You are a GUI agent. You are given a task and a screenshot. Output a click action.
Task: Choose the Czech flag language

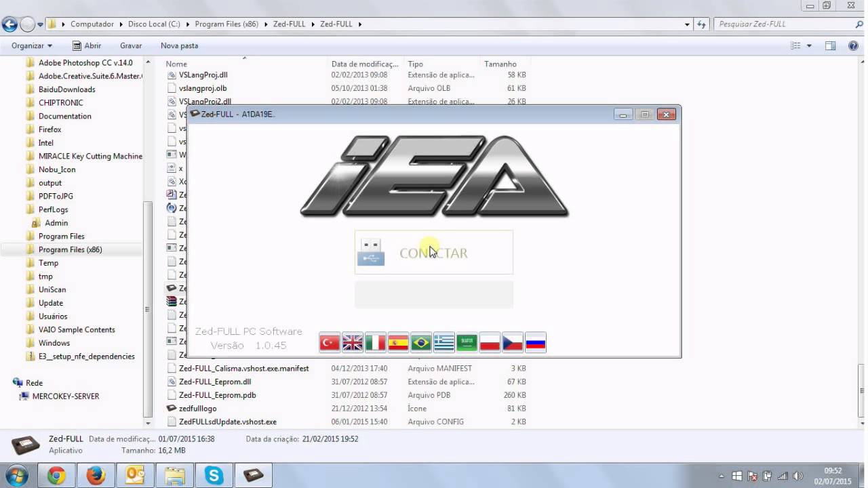click(x=513, y=343)
